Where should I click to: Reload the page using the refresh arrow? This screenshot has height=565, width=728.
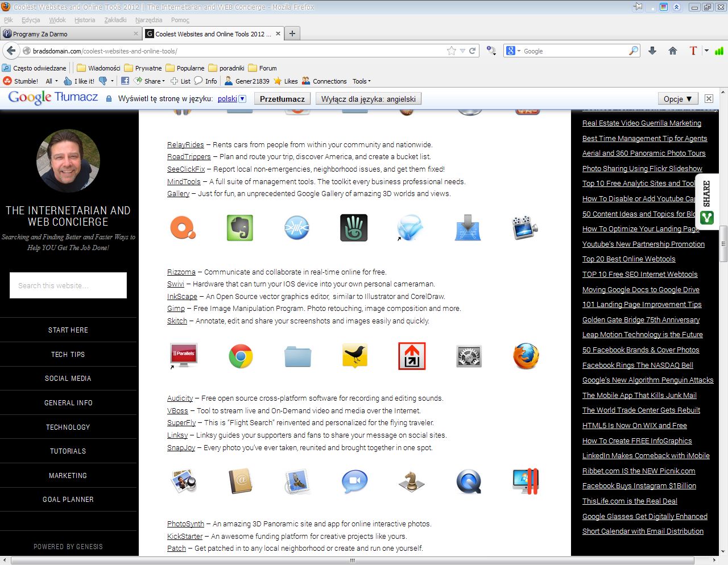click(x=472, y=51)
